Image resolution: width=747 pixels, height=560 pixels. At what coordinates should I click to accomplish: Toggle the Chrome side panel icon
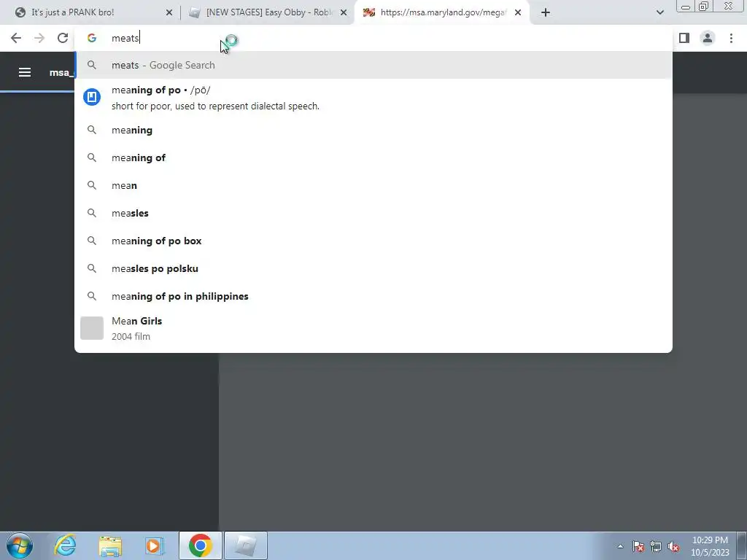coord(684,38)
